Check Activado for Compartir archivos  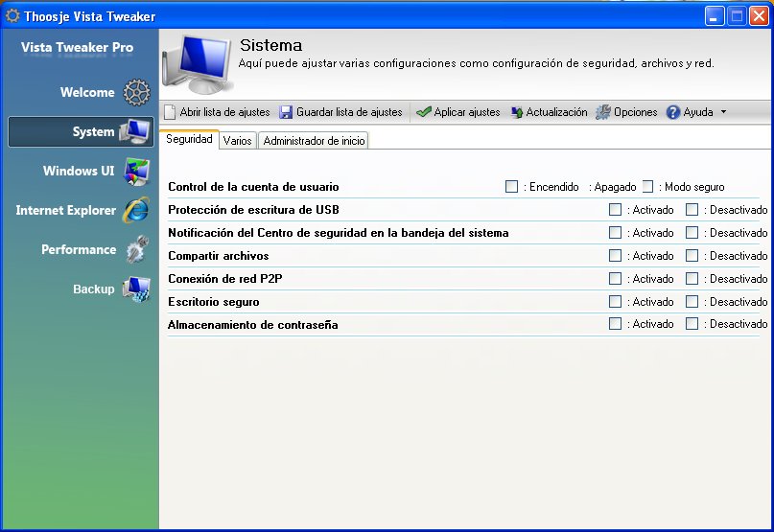(x=615, y=256)
